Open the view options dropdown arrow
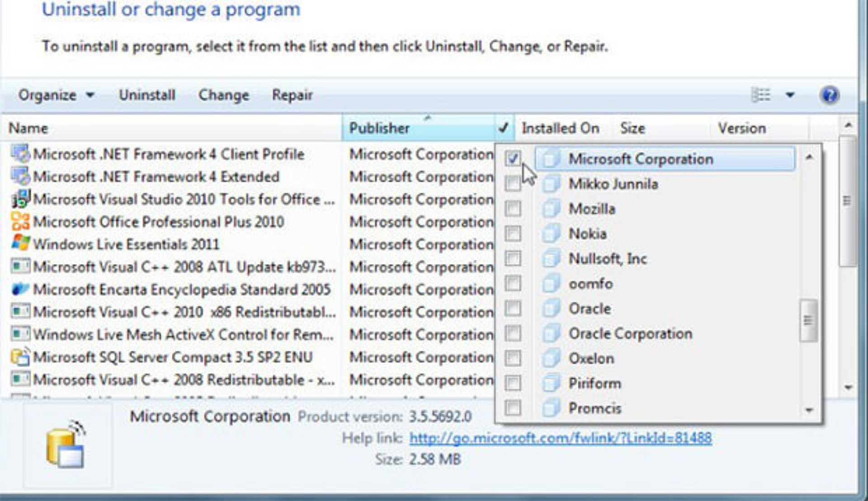 [789, 95]
